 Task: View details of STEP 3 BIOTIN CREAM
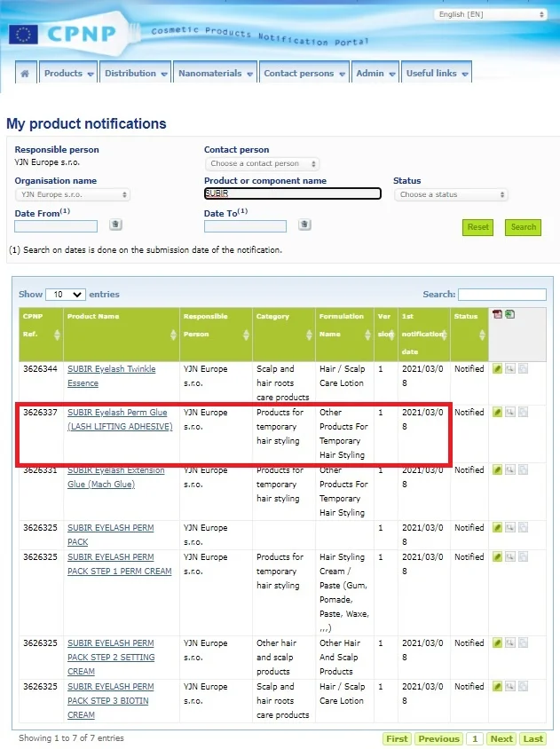(510, 686)
